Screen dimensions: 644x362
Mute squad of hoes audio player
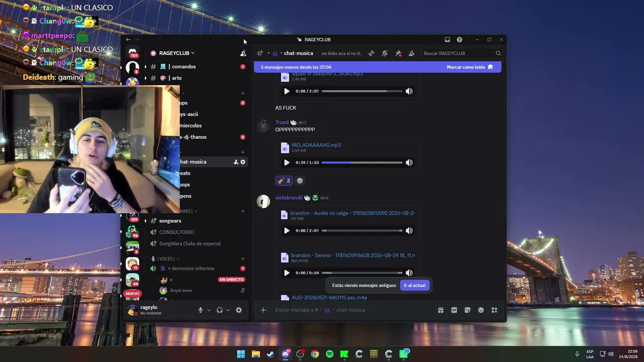click(409, 92)
